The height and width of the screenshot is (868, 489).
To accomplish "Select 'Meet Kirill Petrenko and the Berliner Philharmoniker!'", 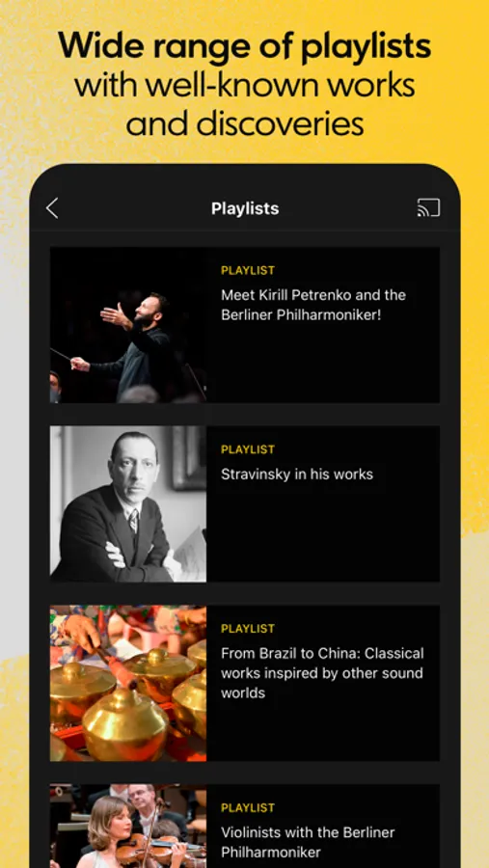I will coord(313,305).
